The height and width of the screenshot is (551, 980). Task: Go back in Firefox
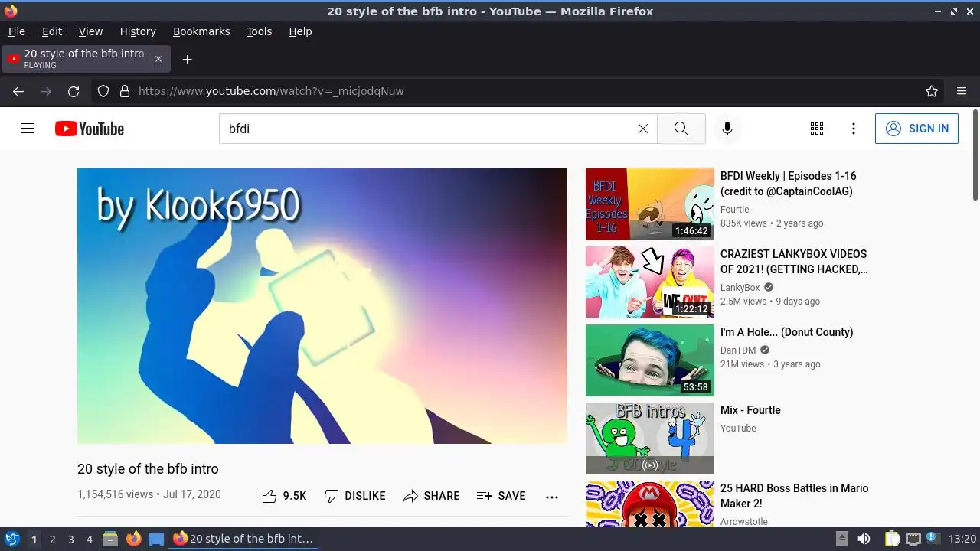(18, 91)
